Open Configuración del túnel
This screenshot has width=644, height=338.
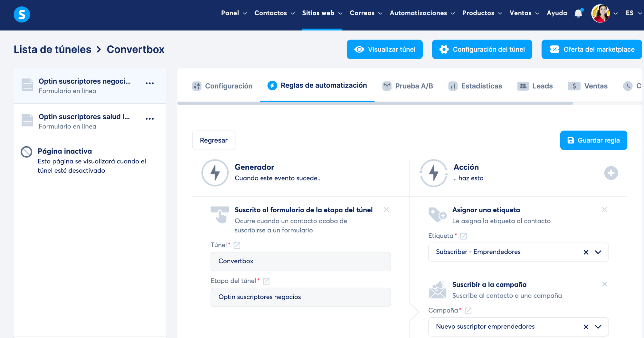[x=482, y=50]
